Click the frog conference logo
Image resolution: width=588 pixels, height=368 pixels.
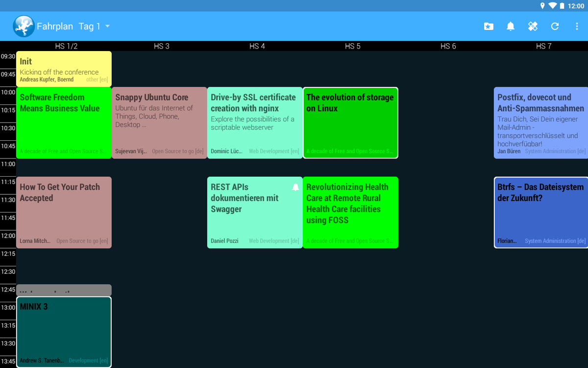tap(23, 26)
